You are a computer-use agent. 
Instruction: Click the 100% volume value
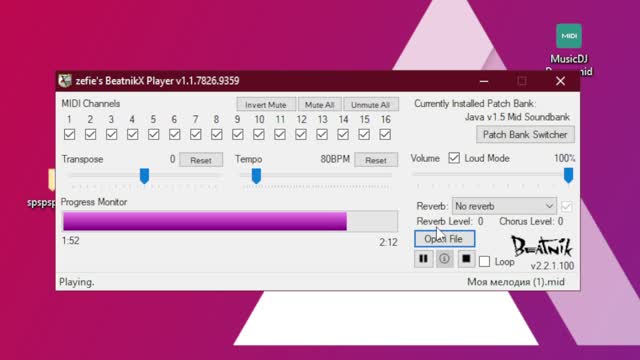564,158
